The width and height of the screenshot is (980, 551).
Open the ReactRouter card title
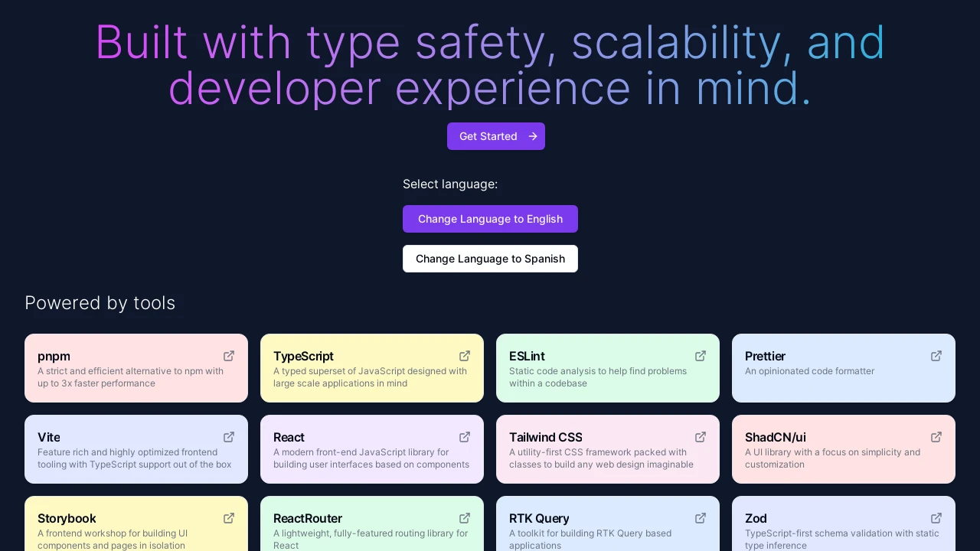(308, 518)
